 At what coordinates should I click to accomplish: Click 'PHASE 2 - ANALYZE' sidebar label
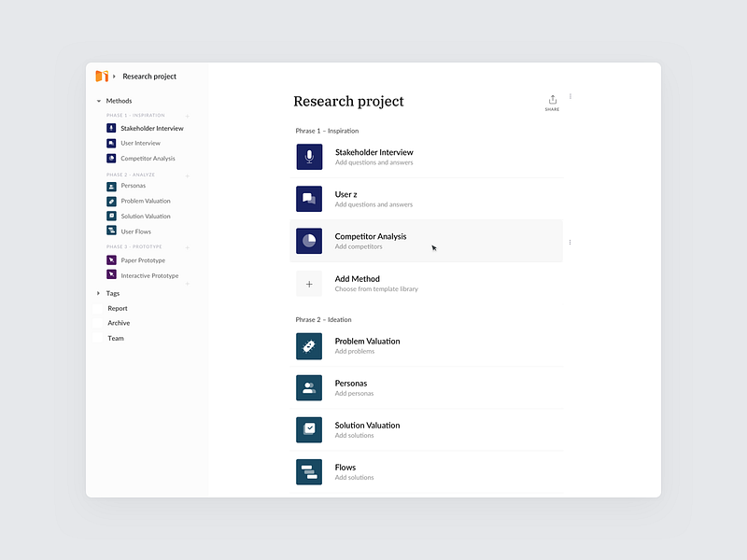click(131, 175)
